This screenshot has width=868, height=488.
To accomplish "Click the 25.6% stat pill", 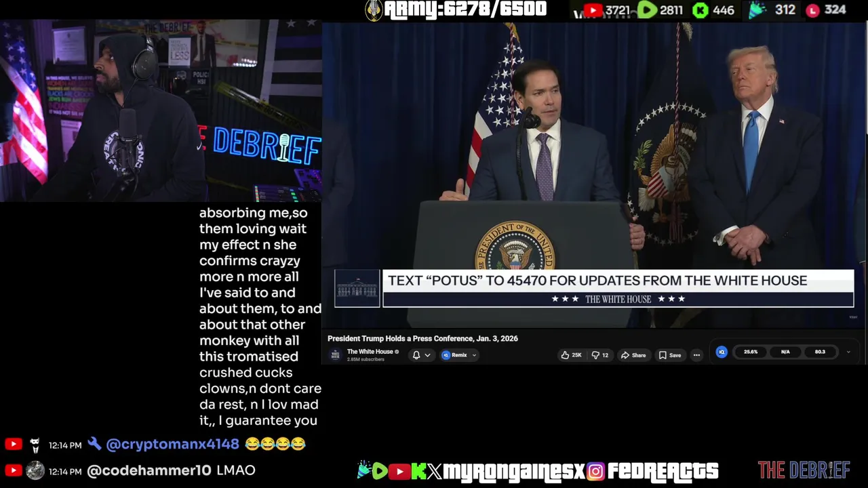I will [751, 352].
